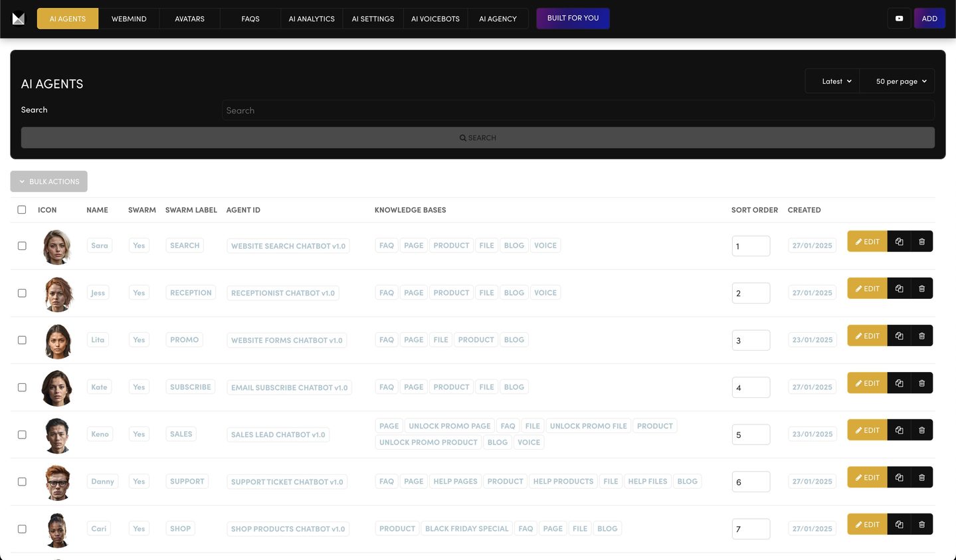Toggle the select-all checkbox in table header
The width and height of the screenshot is (956, 560).
[22, 210]
